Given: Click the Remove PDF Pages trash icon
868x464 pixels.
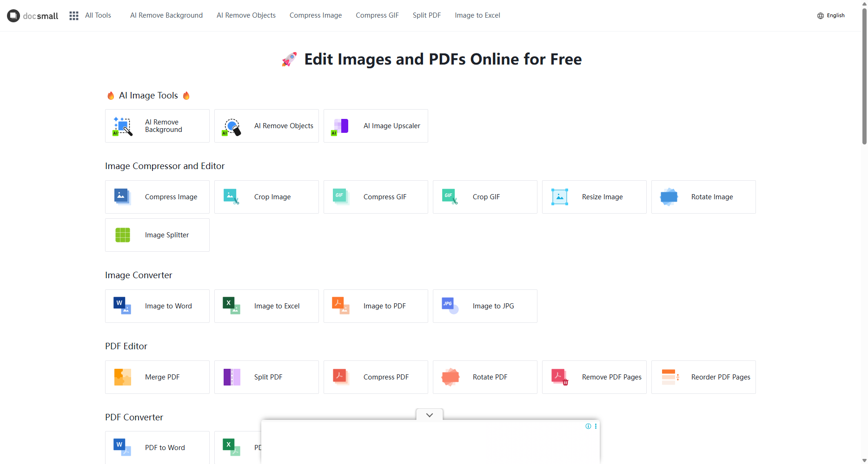Looking at the screenshot, I should [x=560, y=377].
